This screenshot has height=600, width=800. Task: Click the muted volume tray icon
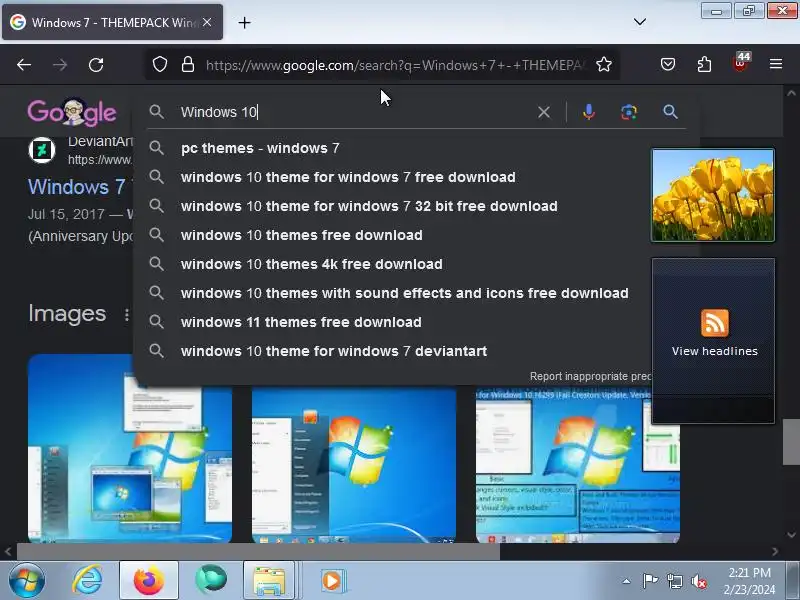click(699, 581)
